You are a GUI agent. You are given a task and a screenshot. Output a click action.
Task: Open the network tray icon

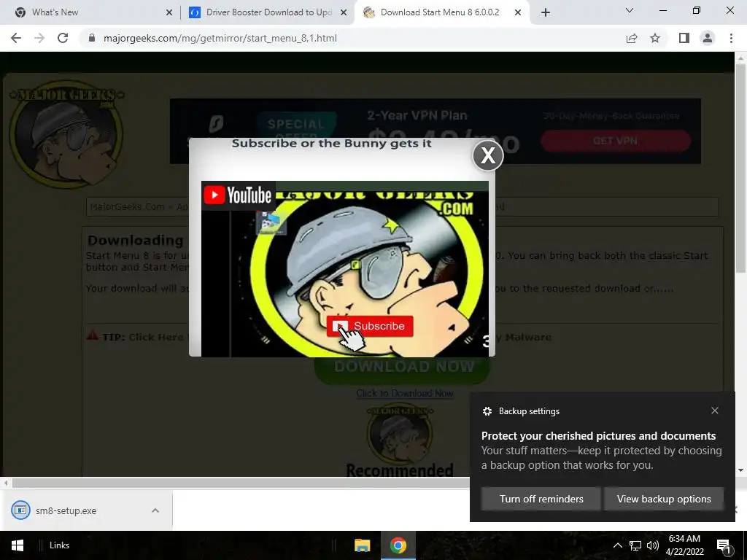pyautogui.click(x=635, y=545)
